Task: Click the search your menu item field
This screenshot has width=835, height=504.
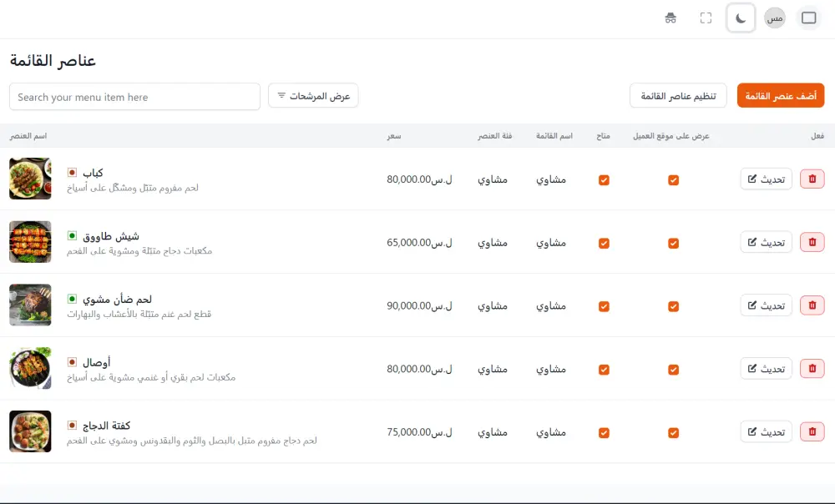Action: tap(134, 97)
